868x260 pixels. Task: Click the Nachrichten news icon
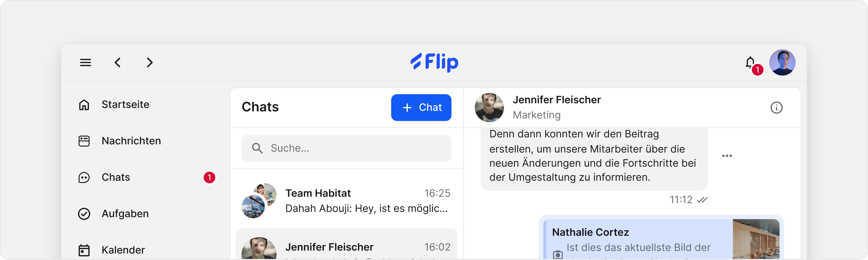tap(84, 141)
